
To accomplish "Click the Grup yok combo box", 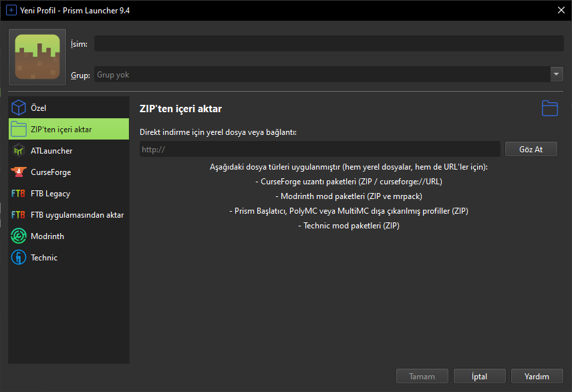I will (x=329, y=74).
